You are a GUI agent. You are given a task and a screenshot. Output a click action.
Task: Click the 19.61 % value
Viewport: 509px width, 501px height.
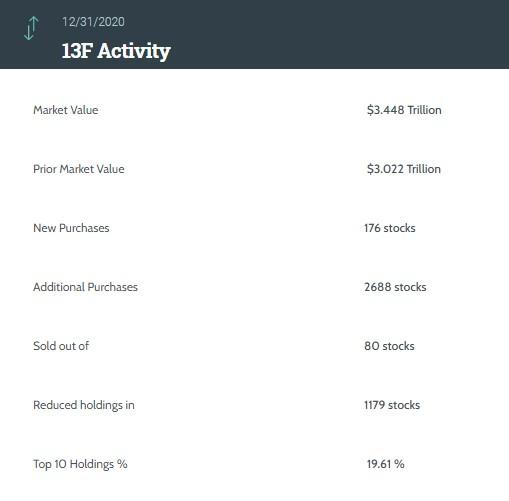click(386, 464)
